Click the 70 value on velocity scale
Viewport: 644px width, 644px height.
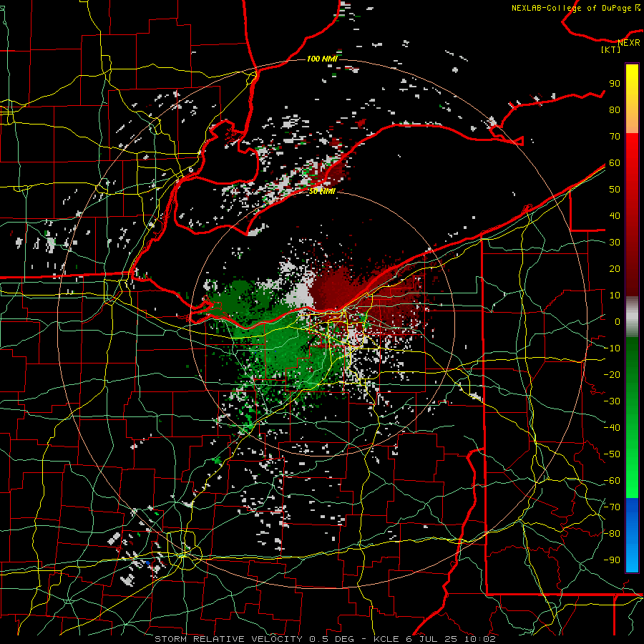click(615, 137)
